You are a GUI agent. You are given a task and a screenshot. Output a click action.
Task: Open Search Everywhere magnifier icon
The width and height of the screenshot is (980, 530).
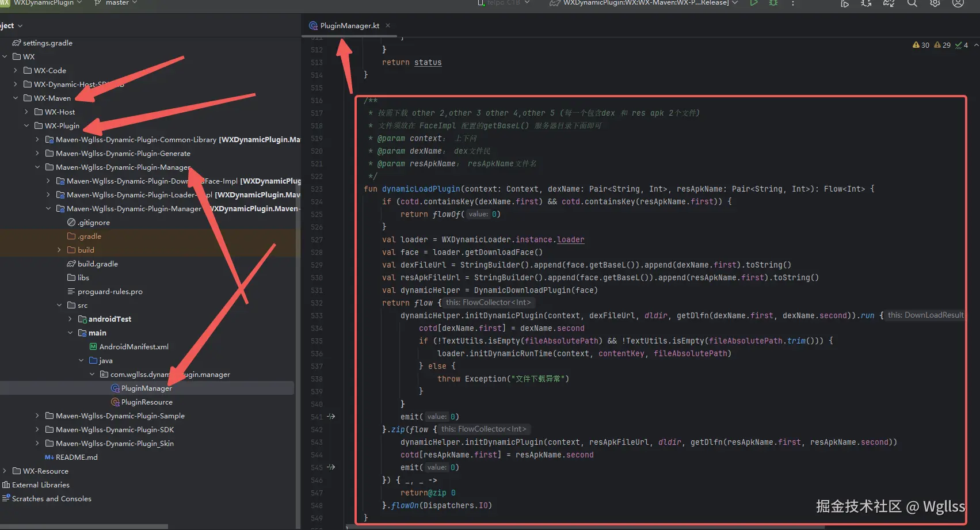pos(912,3)
